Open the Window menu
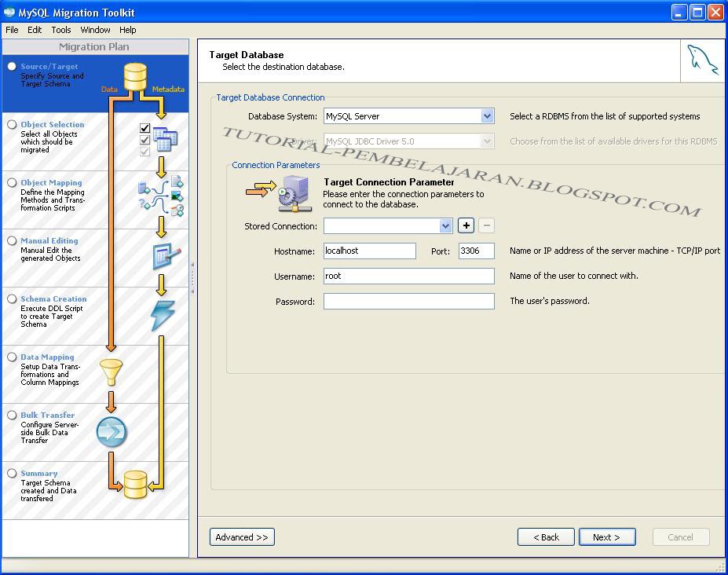728x575 pixels. [x=95, y=30]
